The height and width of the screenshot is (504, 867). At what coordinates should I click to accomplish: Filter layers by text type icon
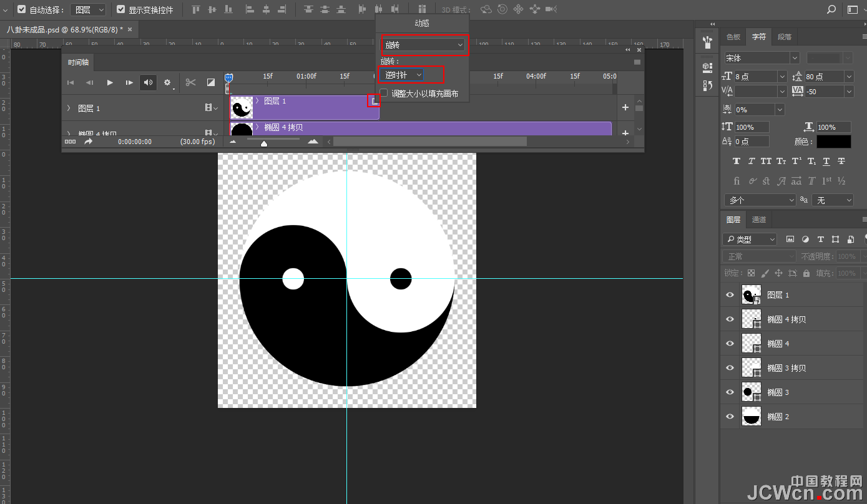pos(820,239)
